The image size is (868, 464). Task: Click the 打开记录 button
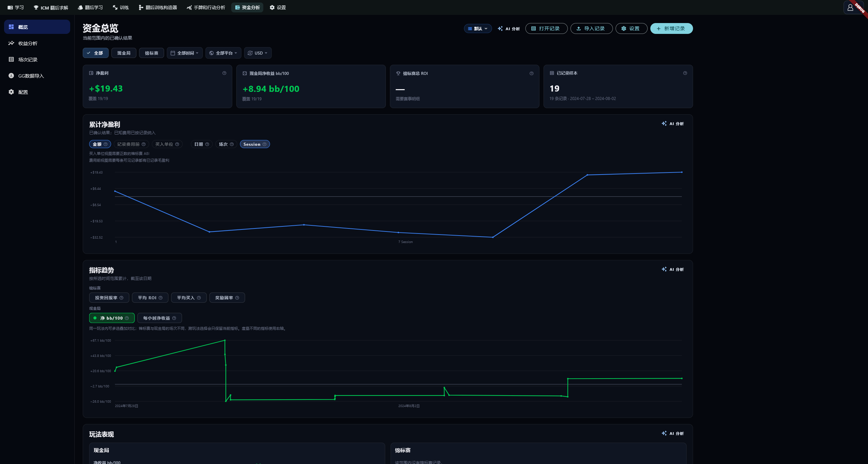click(x=546, y=29)
